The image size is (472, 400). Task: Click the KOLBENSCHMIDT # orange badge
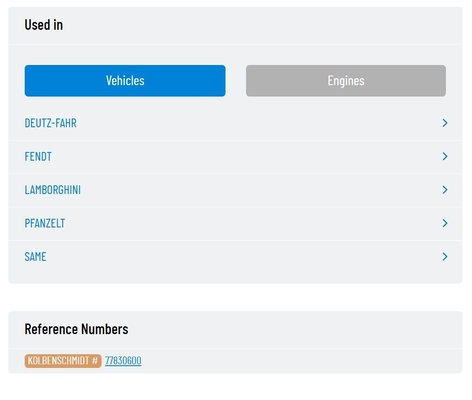(63, 361)
